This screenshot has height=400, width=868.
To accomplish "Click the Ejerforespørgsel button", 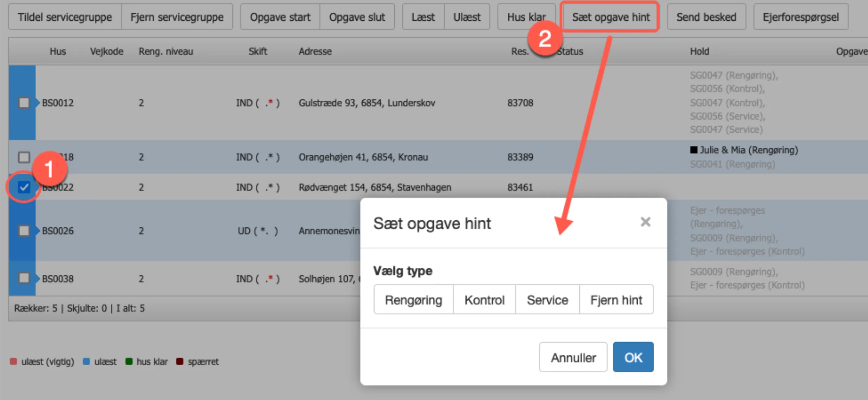I will click(801, 17).
